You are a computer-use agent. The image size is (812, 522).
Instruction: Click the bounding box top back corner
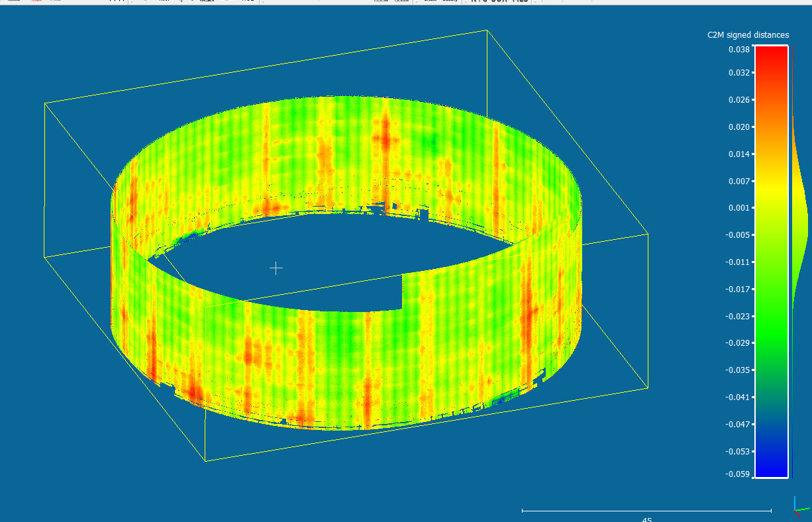tap(487, 30)
